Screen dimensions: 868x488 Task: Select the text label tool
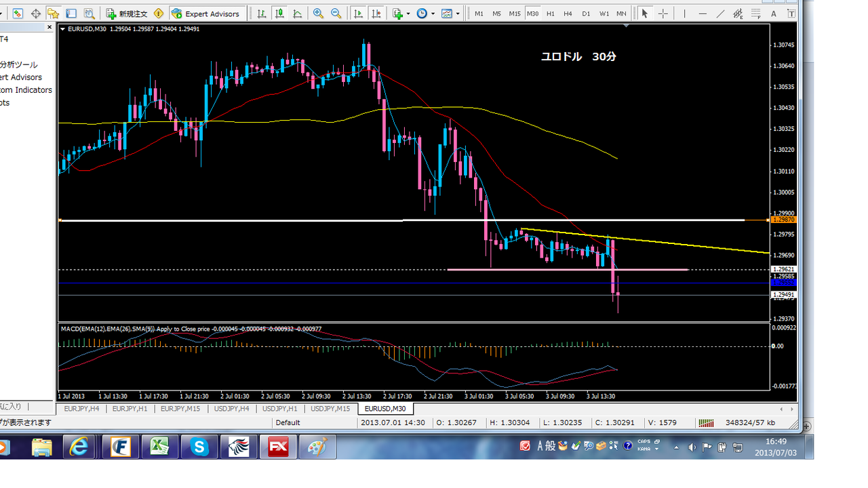point(791,14)
